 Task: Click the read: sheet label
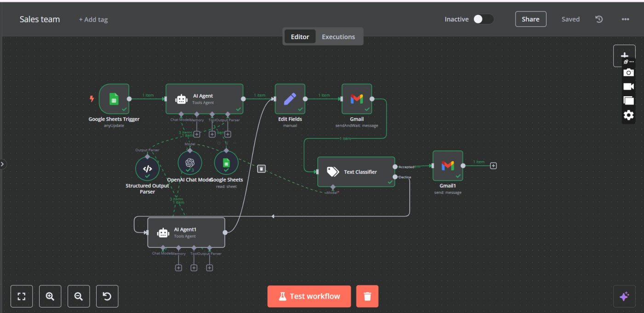point(226,186)
